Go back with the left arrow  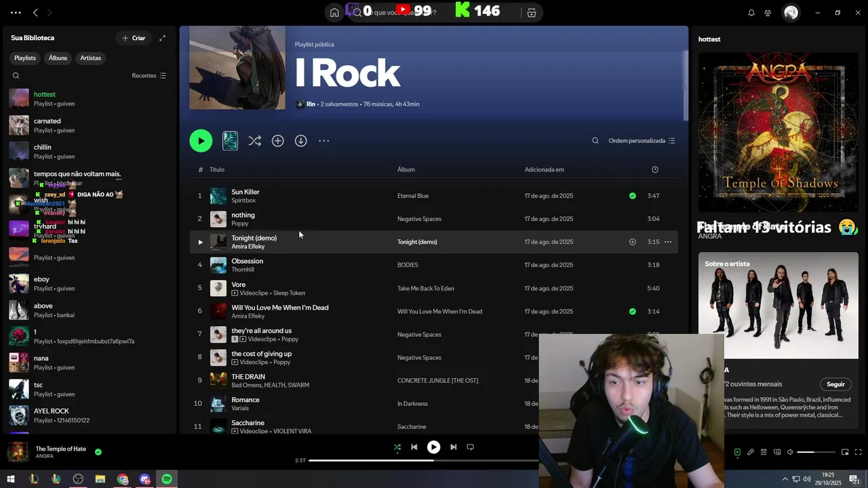pyautogui.click(x=35, y=12)
